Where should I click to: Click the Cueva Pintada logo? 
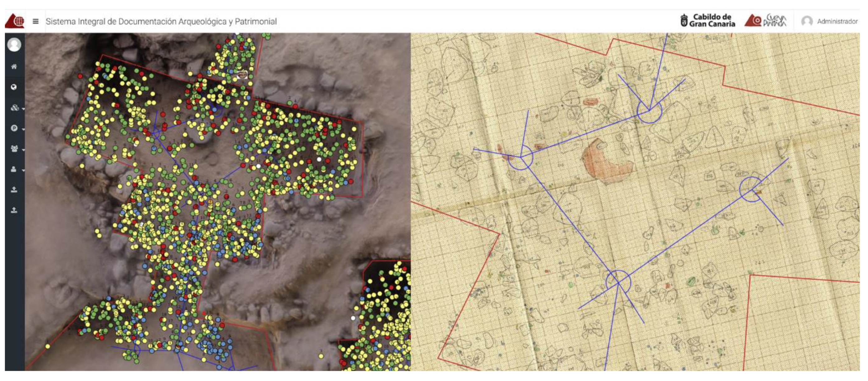(766, 21)
